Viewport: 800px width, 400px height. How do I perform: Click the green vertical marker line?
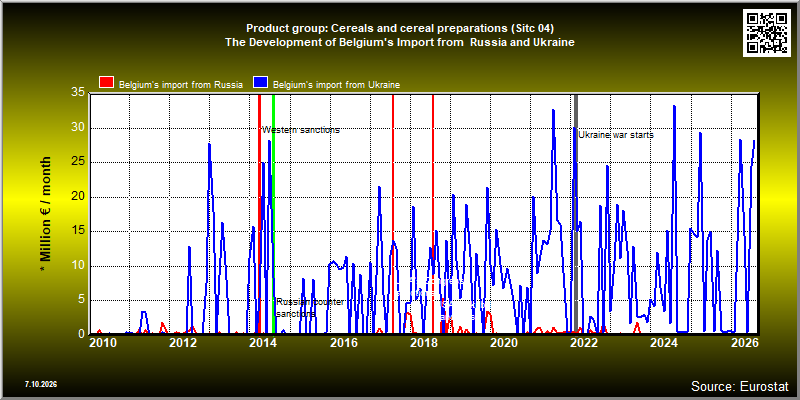pyautogui.click(x=273, y=213)
